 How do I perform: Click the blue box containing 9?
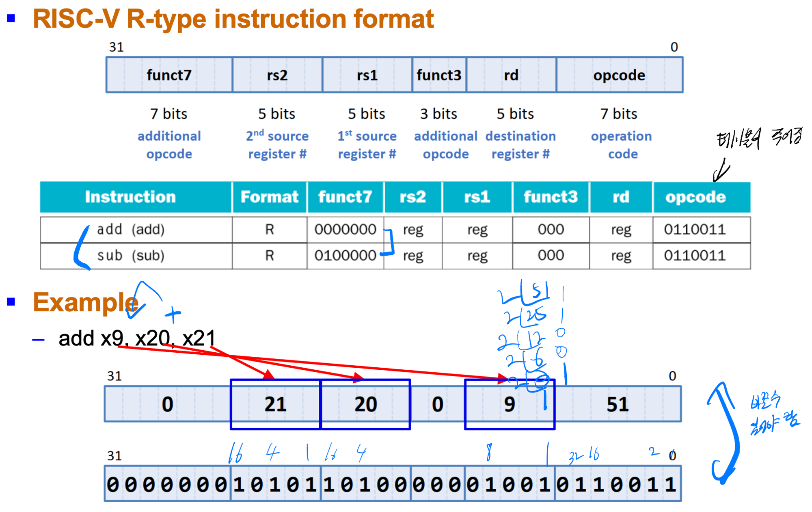point(509,404)
